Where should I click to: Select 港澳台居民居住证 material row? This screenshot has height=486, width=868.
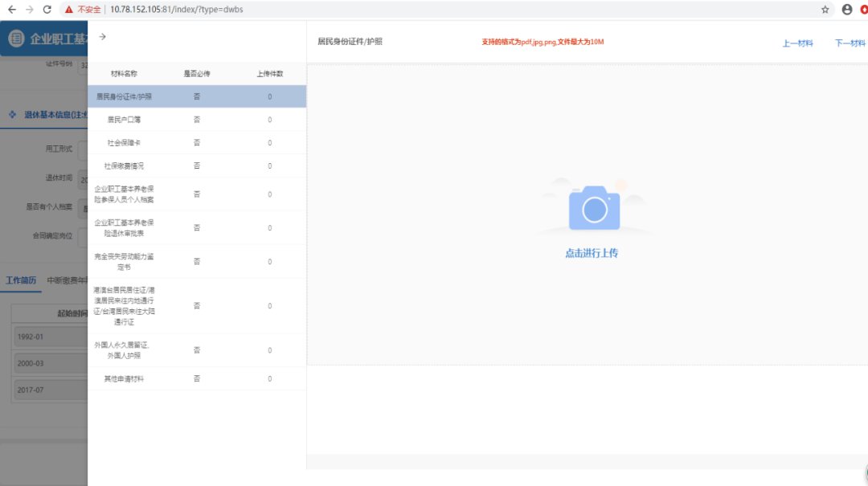click(x=197, y=306)
